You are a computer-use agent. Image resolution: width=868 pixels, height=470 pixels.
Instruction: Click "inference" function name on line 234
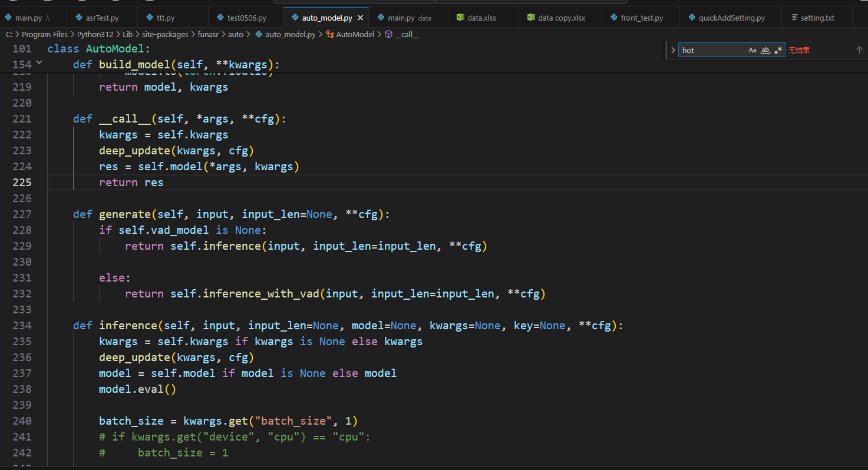click(128, 326)
